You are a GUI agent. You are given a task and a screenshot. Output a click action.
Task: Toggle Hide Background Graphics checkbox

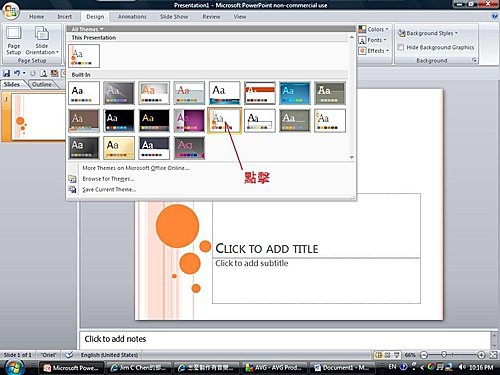click(x=401, y=47)
